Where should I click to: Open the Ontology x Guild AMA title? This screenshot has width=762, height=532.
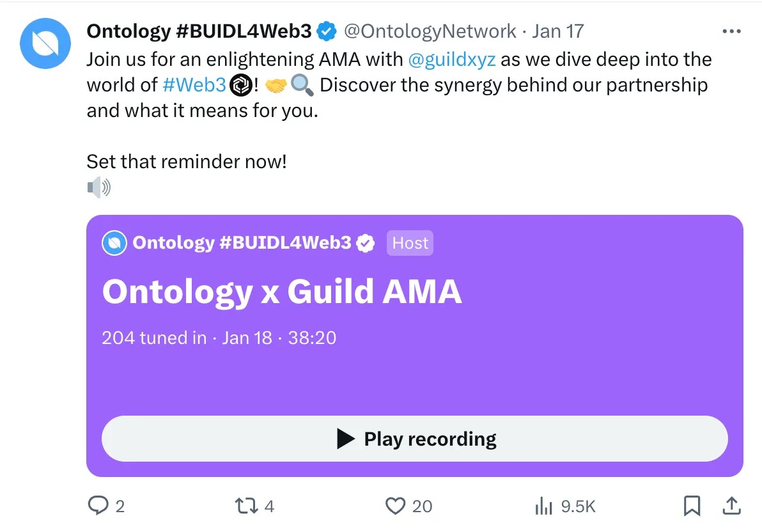282,292
